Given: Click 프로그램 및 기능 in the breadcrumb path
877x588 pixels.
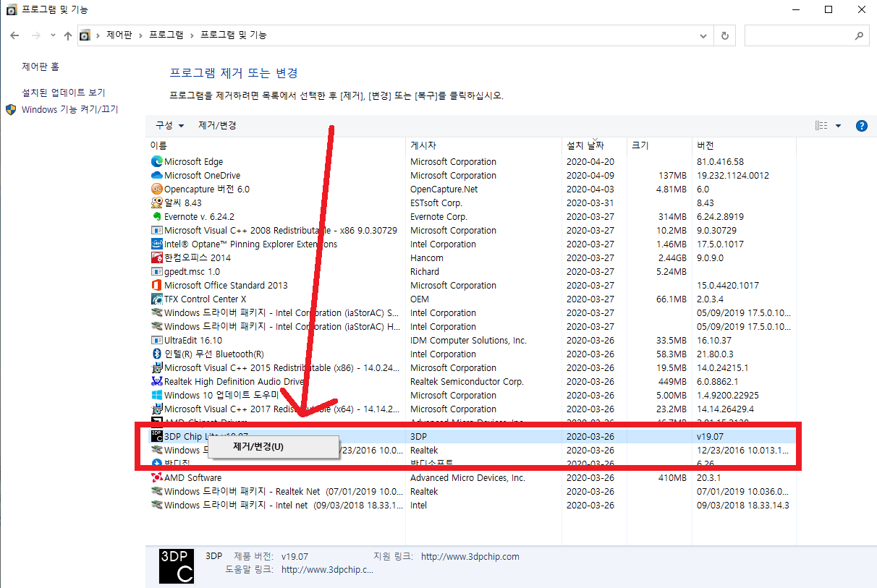Looking at the screenshot, I should tap(234, 35).
